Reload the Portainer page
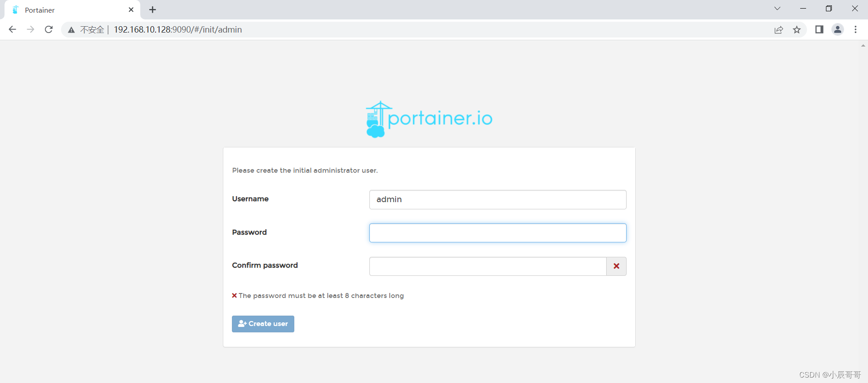Viewport: 868px width, 383px height. pos(49,29)
